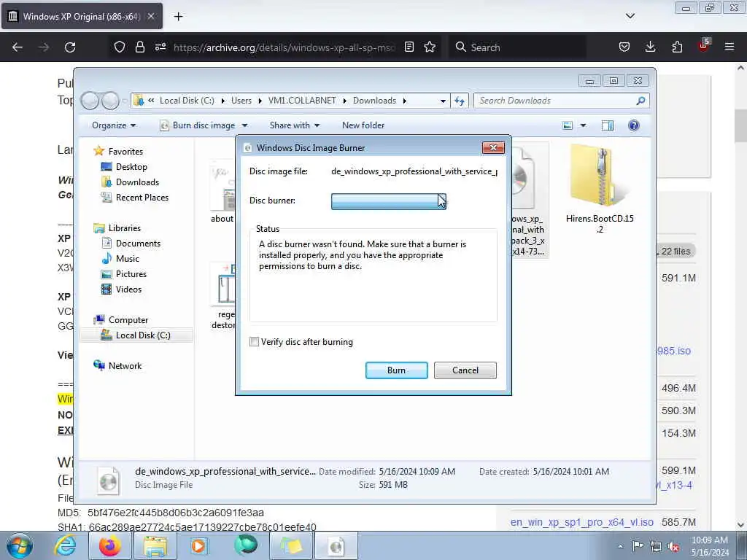
Task: Click Explorer refresh button beside address bar
Action: point(460,101)
